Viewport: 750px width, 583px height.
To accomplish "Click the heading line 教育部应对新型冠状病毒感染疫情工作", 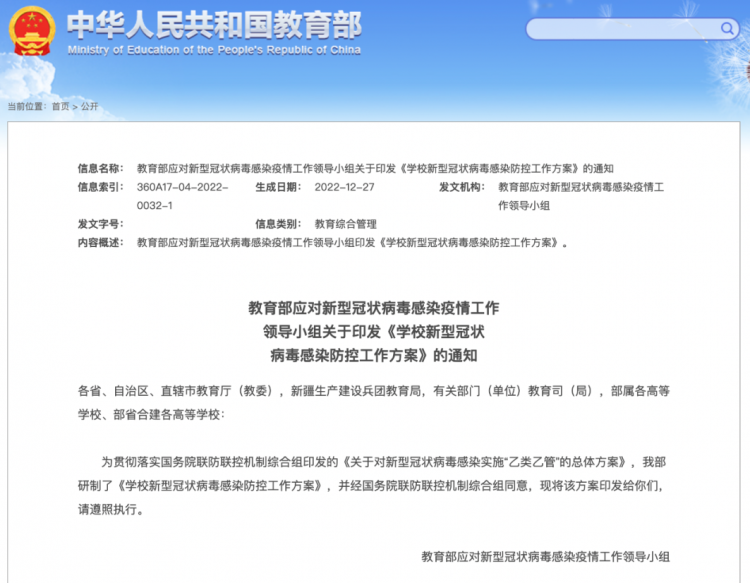I will 374,308.
